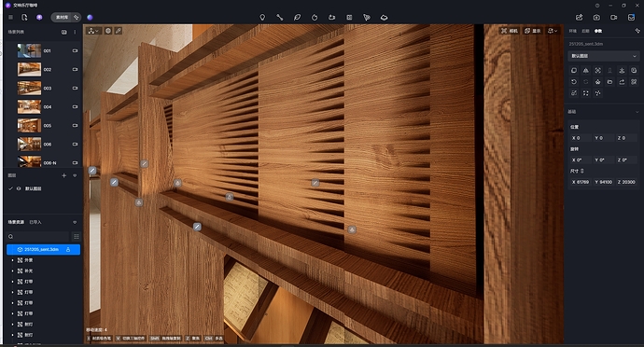Collapse the 基础 section chevron
This screenshot has height=347, width=644.
pos(637,112)
